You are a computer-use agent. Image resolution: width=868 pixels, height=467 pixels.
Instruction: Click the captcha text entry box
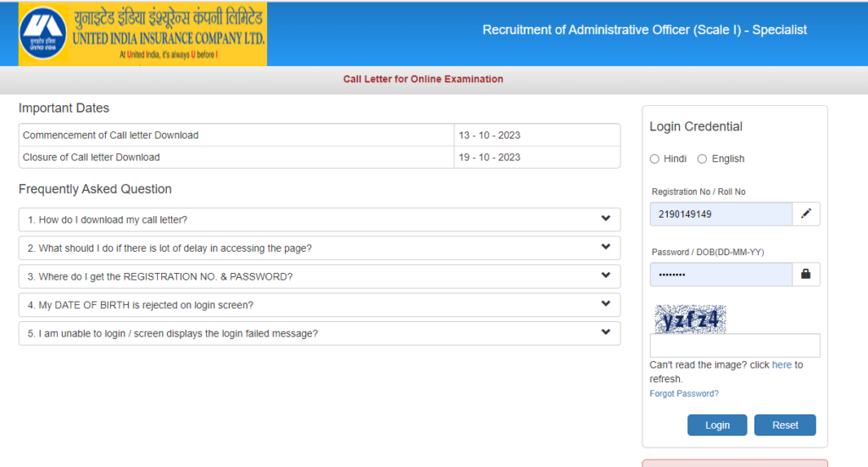point(735,345)
